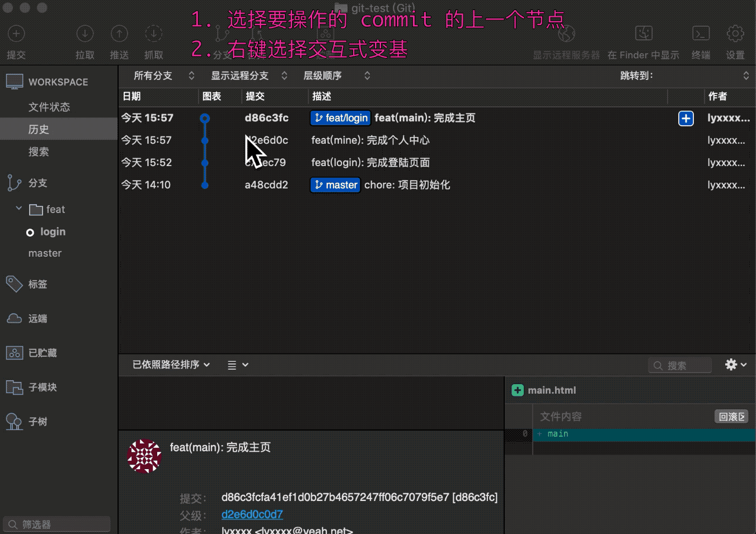Click the graph node for commit d86c3fc
Image resolution: width=756 pixels, height=534 pixels.
(x=205, y=119)
